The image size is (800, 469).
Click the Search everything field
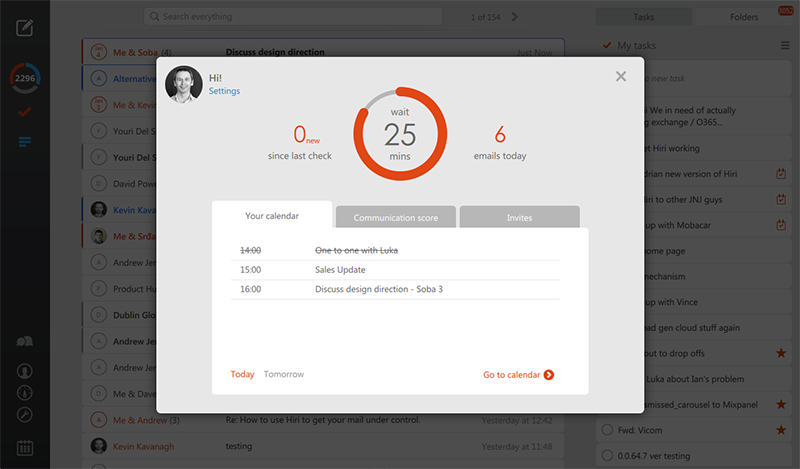293,16
